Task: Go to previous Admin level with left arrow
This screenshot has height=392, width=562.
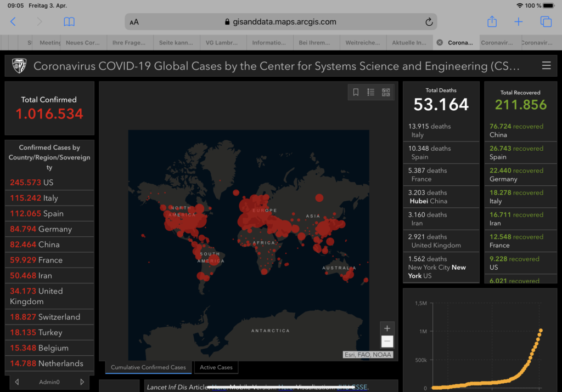Action: [17, 382]
